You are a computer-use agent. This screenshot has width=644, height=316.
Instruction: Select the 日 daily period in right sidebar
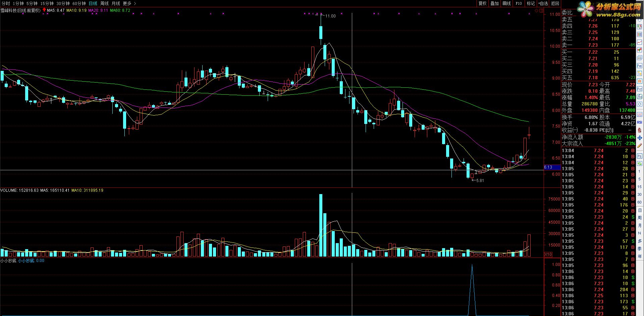click(x=640, y=210)
